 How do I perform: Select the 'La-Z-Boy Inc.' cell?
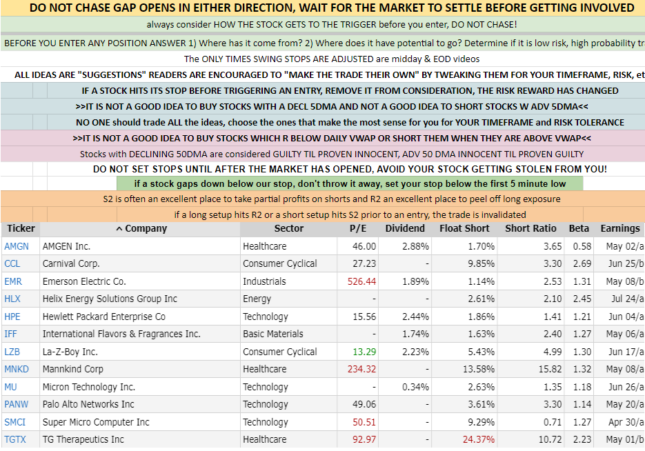[140, 352]
